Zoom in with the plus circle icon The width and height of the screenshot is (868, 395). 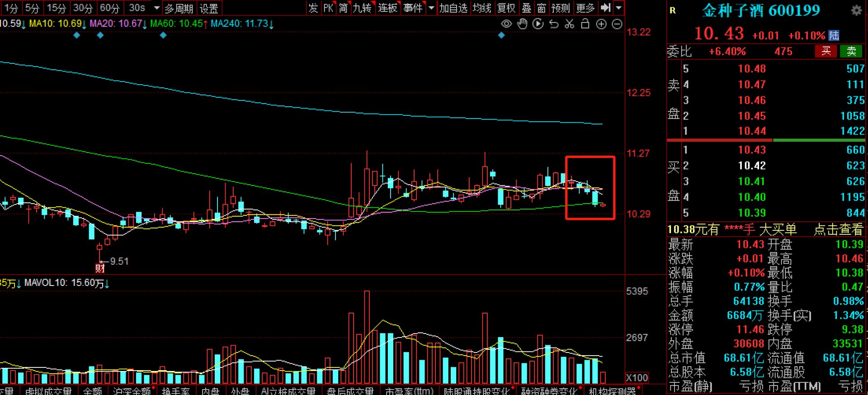coord(601,24)
